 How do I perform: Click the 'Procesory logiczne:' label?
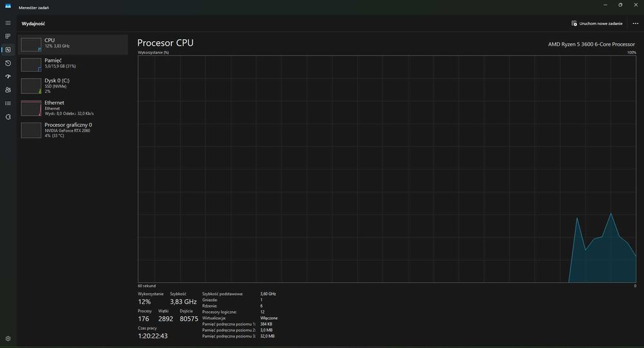coord(220,312)
